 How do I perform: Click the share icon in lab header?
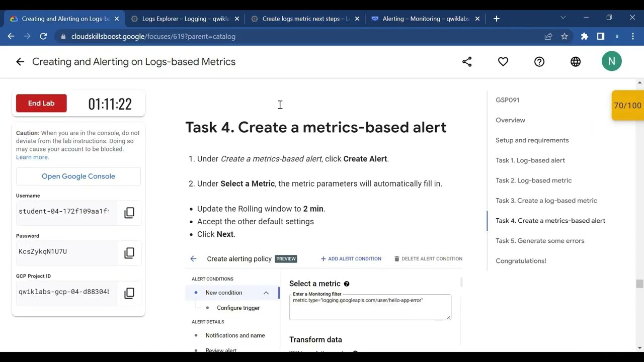click(467, 61)
